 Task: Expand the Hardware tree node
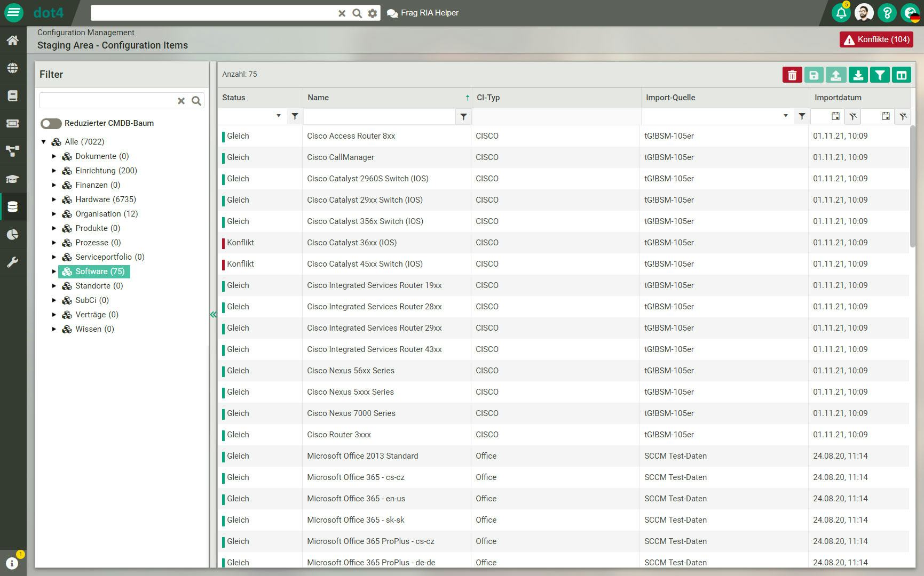[54, 199]
